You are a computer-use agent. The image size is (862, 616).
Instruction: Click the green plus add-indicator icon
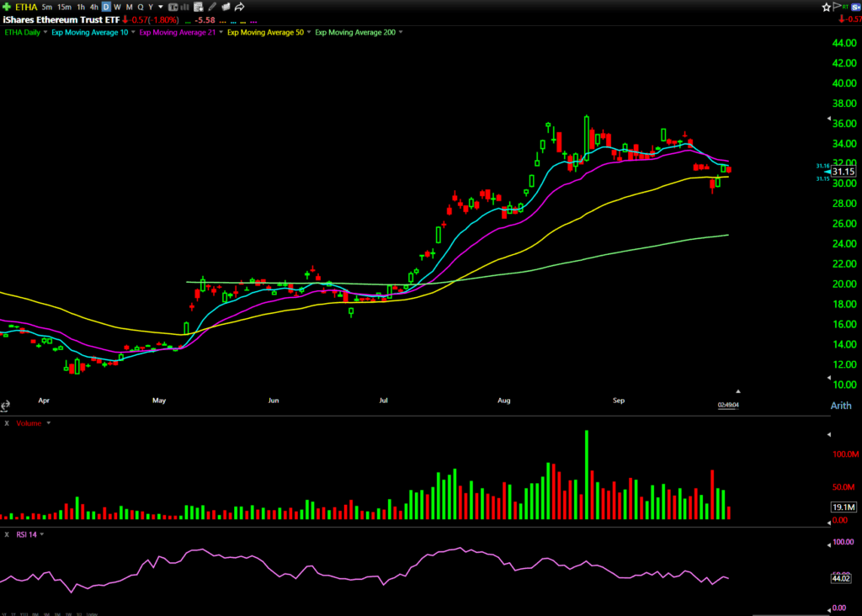pyautogui.click(x=6, y=7)
